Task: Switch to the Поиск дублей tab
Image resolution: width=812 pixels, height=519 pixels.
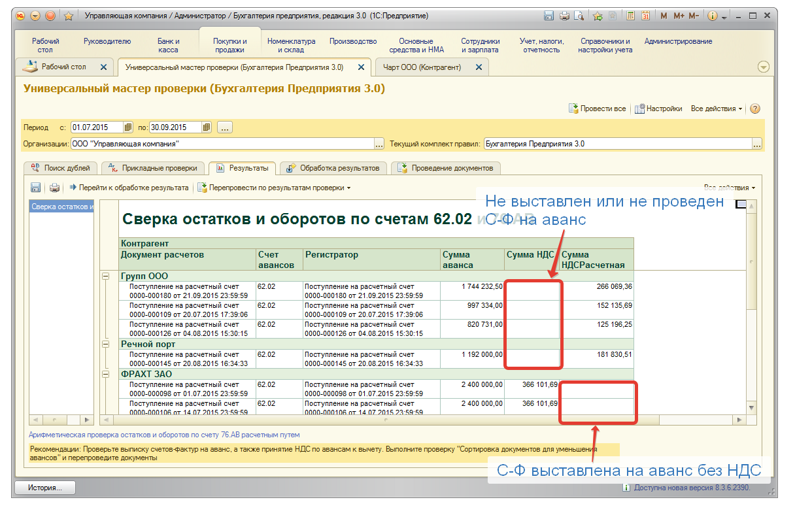Action: pos(61,168)
